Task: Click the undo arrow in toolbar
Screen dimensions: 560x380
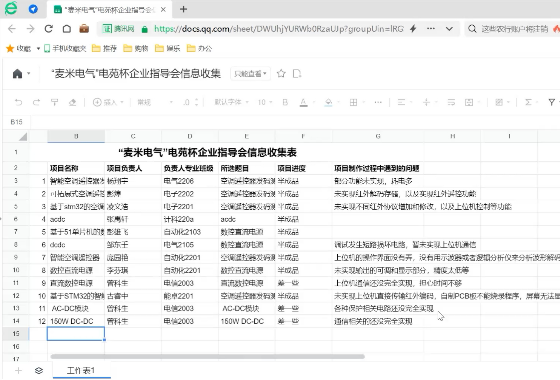Action: click(18, 102)
